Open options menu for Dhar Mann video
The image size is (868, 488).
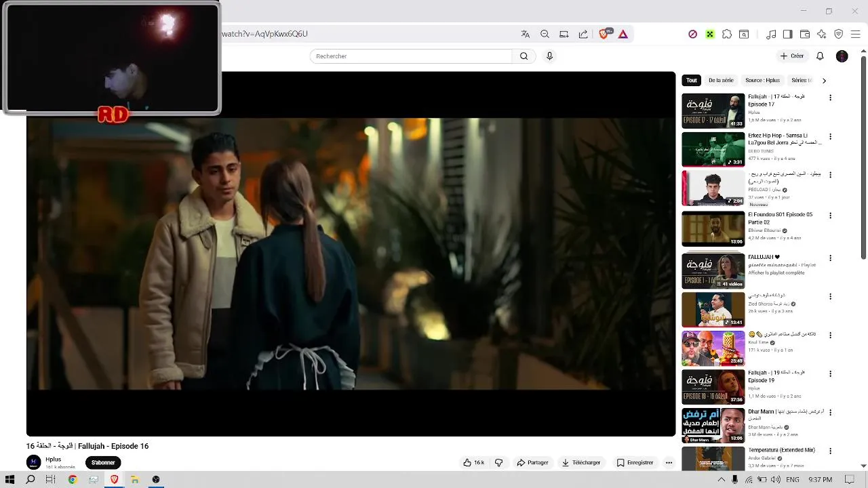[x=830, y=412]
